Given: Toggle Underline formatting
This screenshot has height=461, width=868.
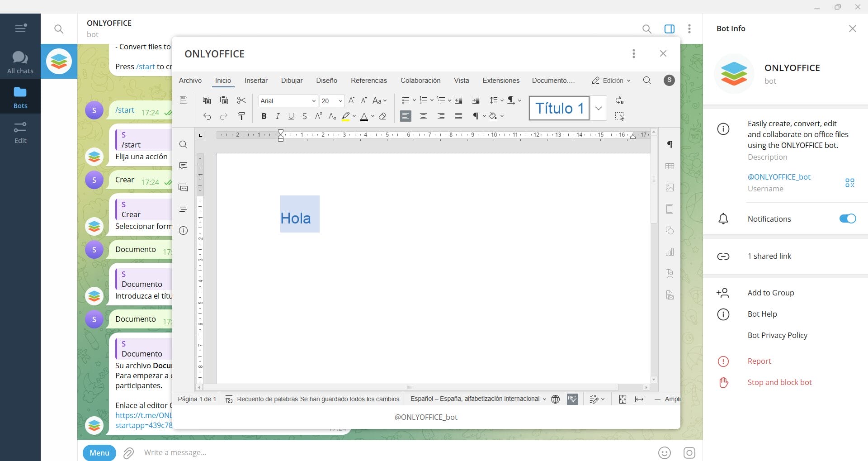Looking at the screenshot, I should [291, 116].
